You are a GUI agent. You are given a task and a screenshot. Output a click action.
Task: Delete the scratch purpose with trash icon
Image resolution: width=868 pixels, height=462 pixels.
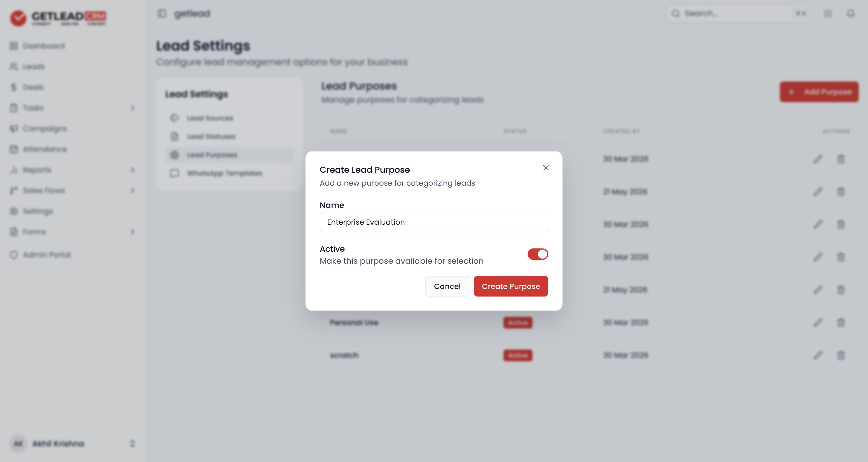841,355
